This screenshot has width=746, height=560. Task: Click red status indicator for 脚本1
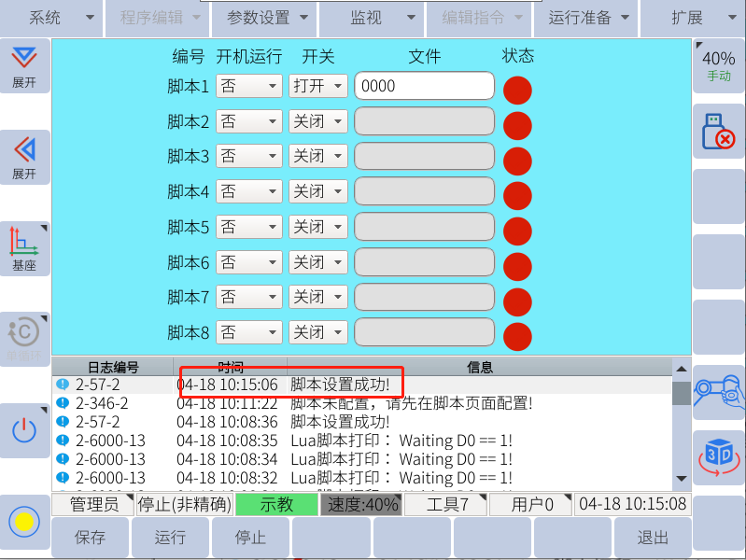tap(517, 90)
